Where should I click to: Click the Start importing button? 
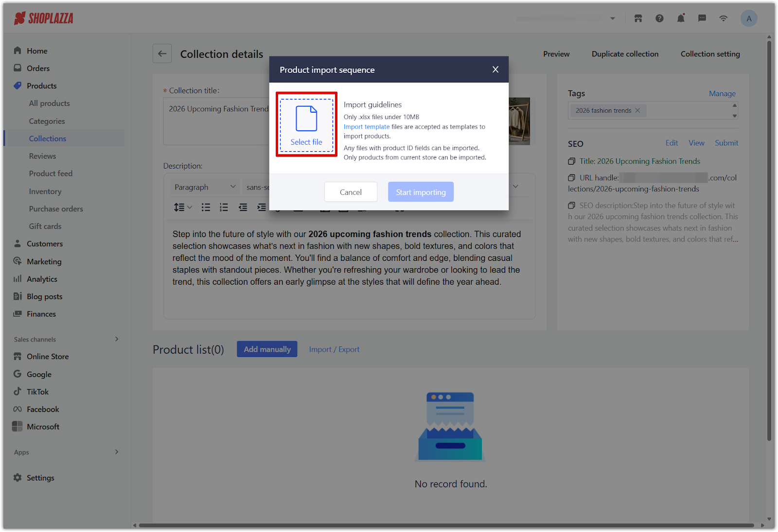pyautogui.click(x=421, y=192)
